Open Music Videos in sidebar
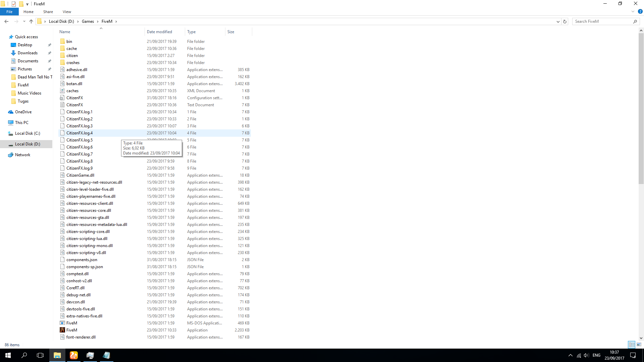This screenshot has height=362, width=644. click(x=30, y=93)
